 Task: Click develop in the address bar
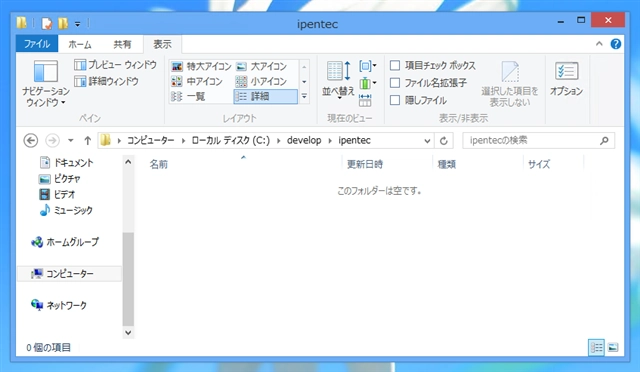(x=304, y=140)
